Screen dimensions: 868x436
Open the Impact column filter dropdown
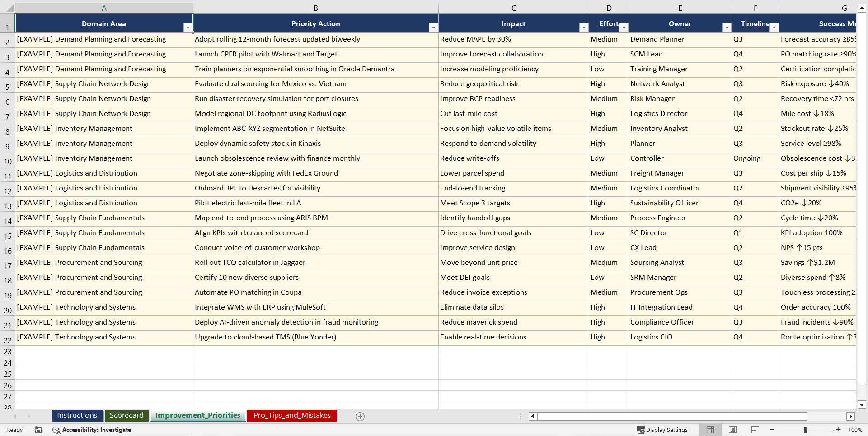click(583, 27)
